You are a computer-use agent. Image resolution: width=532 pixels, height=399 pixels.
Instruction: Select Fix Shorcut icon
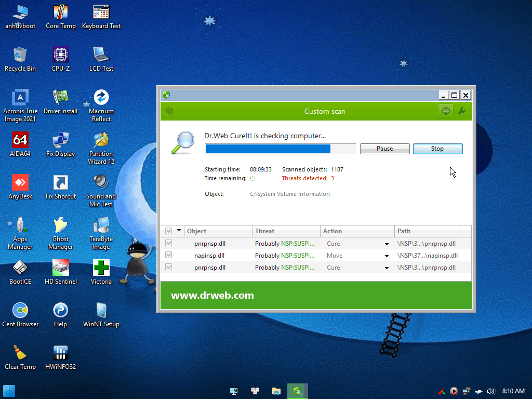pos(61,187)
